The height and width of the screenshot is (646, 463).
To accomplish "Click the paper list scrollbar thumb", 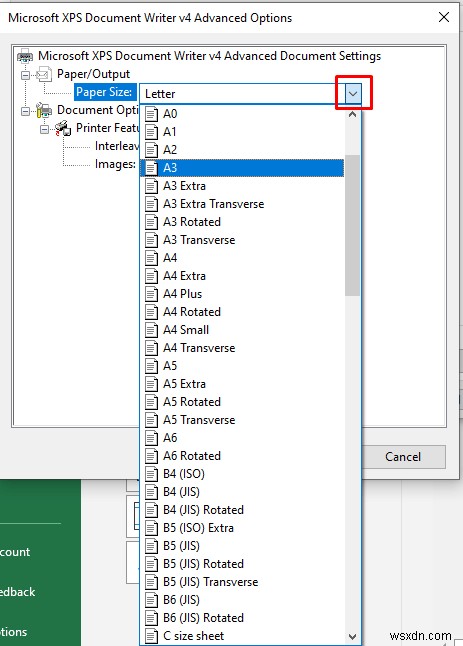I will 353,225.
